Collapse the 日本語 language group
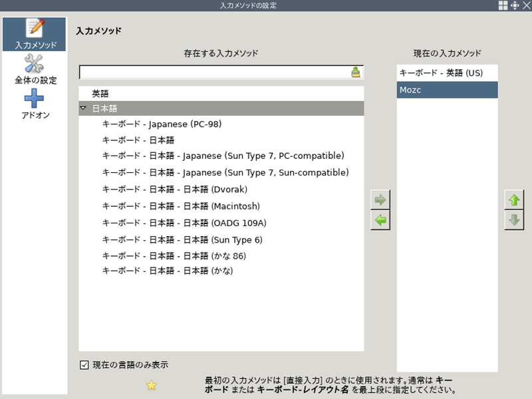 (83, 108)
